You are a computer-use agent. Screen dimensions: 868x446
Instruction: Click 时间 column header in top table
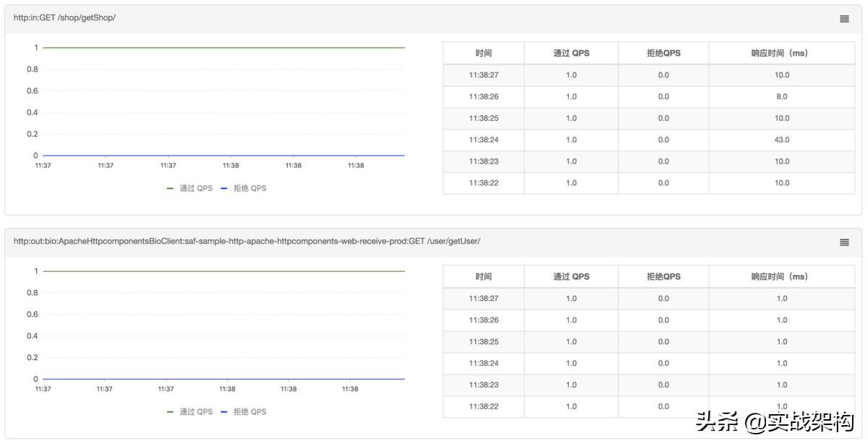pyautogui.click(x=484, y=53)
